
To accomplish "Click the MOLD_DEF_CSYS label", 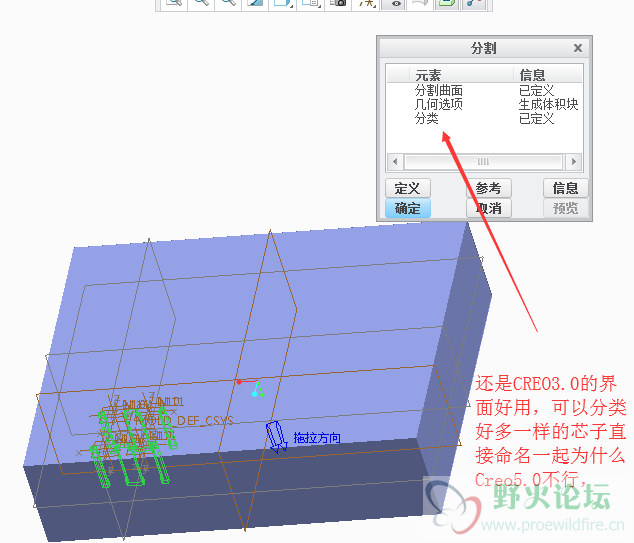I will tap(185, 420).
